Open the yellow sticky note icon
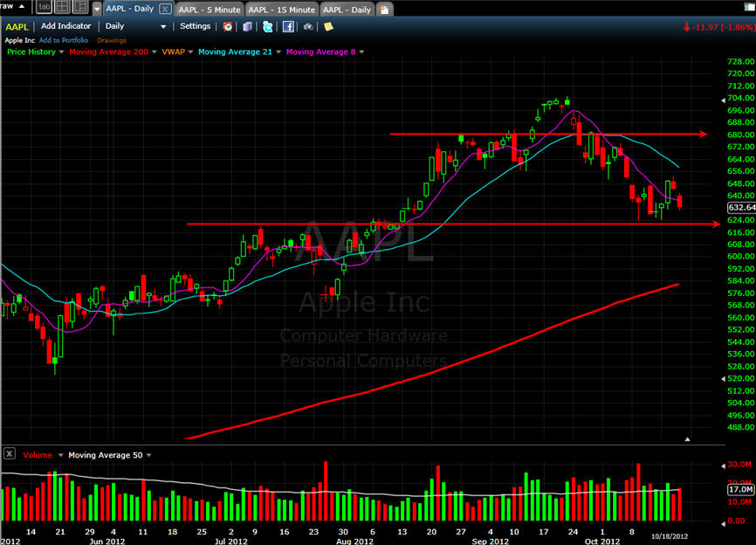The height and width of the screenshot is (545, 756). (328, 26)
